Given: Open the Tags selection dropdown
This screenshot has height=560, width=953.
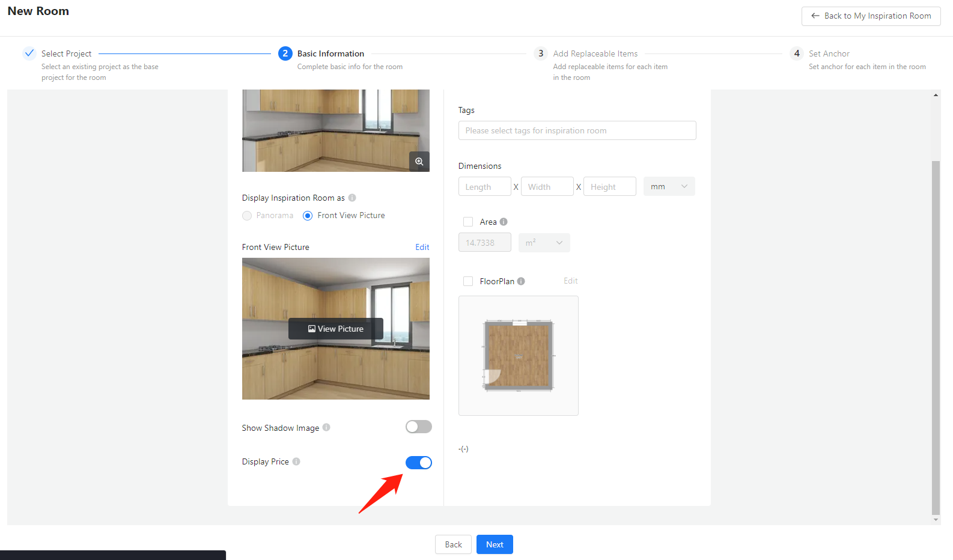Looking at the screenshot, I should point(577,130).
